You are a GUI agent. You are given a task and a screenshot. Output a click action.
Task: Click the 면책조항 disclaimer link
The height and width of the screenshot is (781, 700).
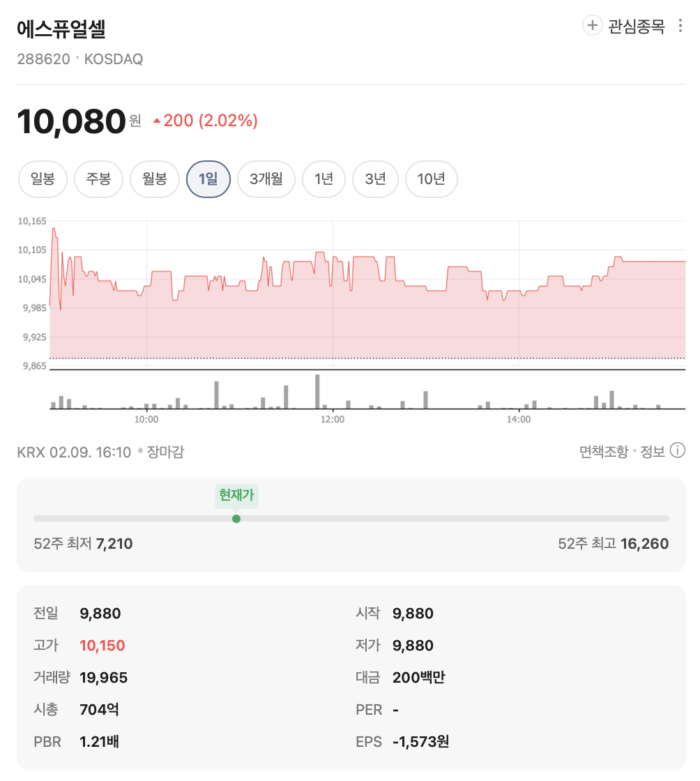604,452
